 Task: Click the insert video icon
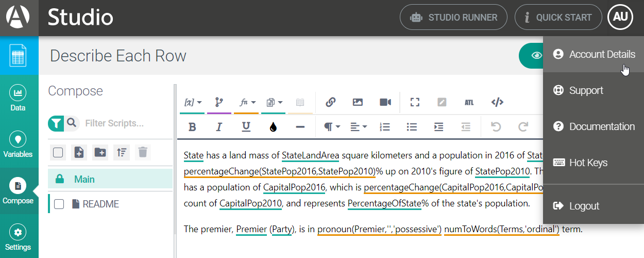(385, 102)
